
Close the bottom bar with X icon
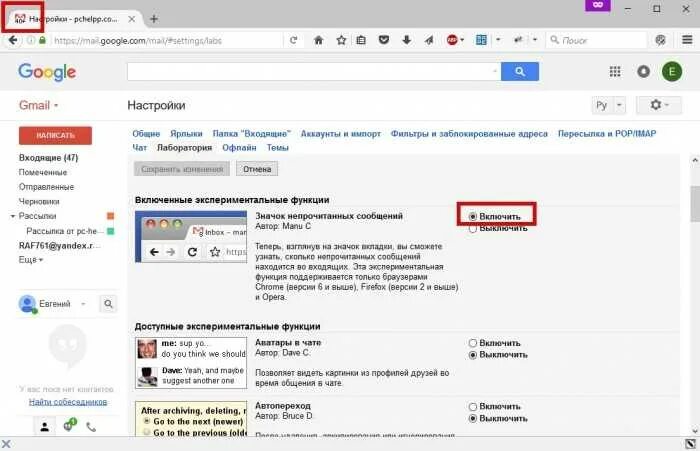coord(6,444)
